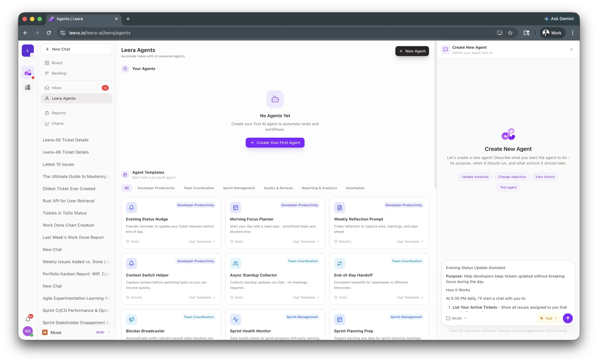Click Create Your First Agent

click(x=275, y=143)
